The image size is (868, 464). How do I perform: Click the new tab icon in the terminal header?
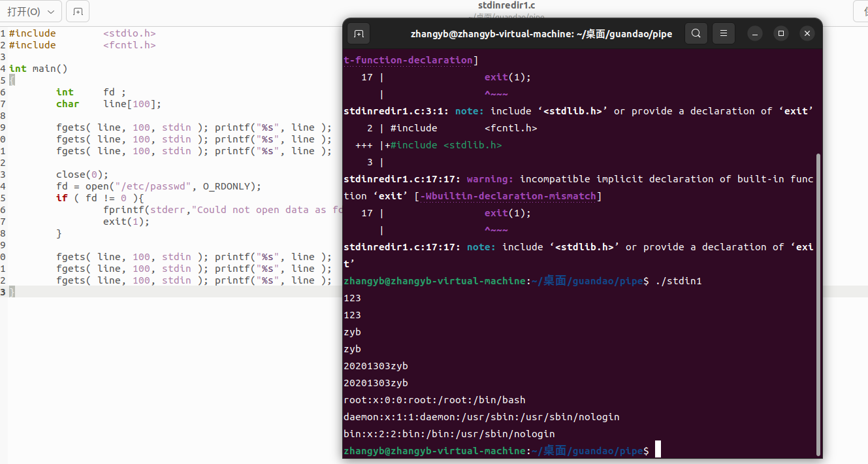(359, 34)
